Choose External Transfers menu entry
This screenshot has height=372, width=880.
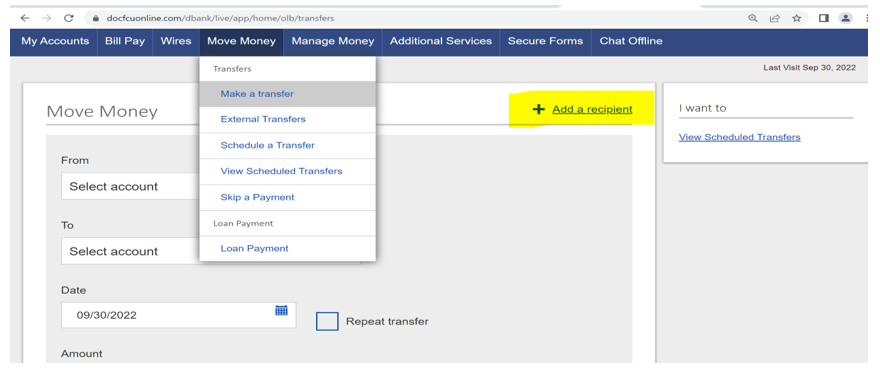287,120
